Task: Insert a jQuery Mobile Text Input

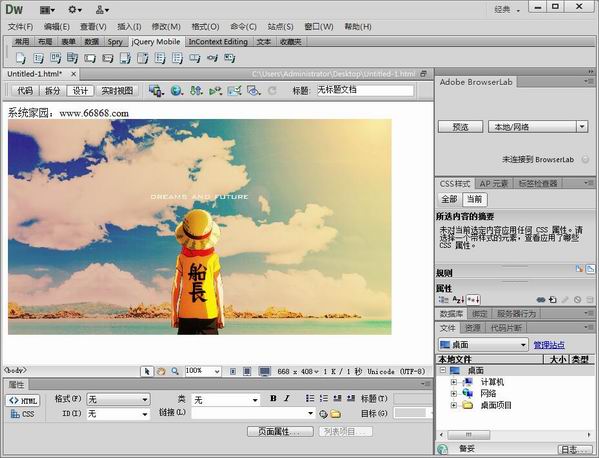Action: point(90,58)
